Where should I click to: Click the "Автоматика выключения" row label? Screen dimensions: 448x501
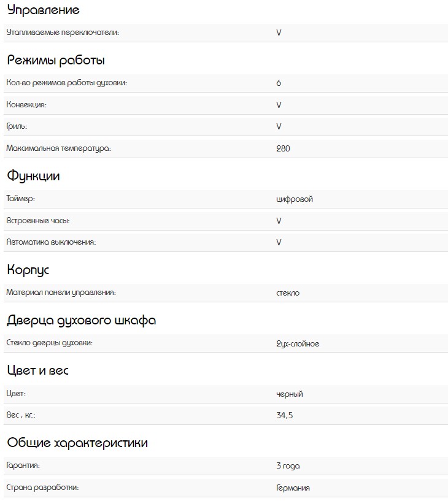pos(51,242)
